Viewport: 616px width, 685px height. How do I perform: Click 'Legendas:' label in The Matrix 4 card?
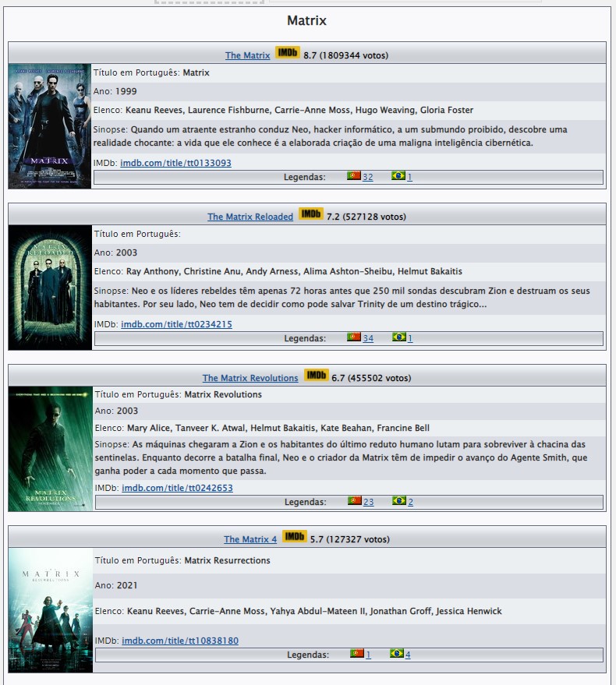click(x=308, y=655)
